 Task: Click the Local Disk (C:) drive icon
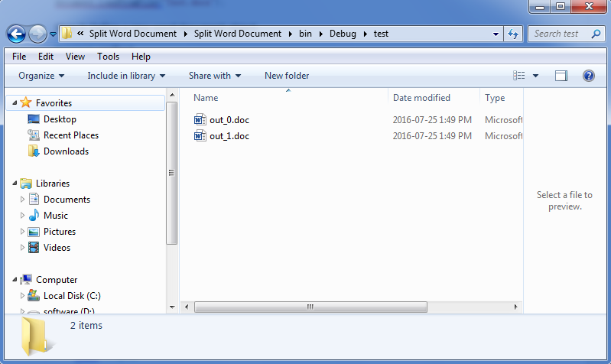pyautogui.click(x=34, y=295)
